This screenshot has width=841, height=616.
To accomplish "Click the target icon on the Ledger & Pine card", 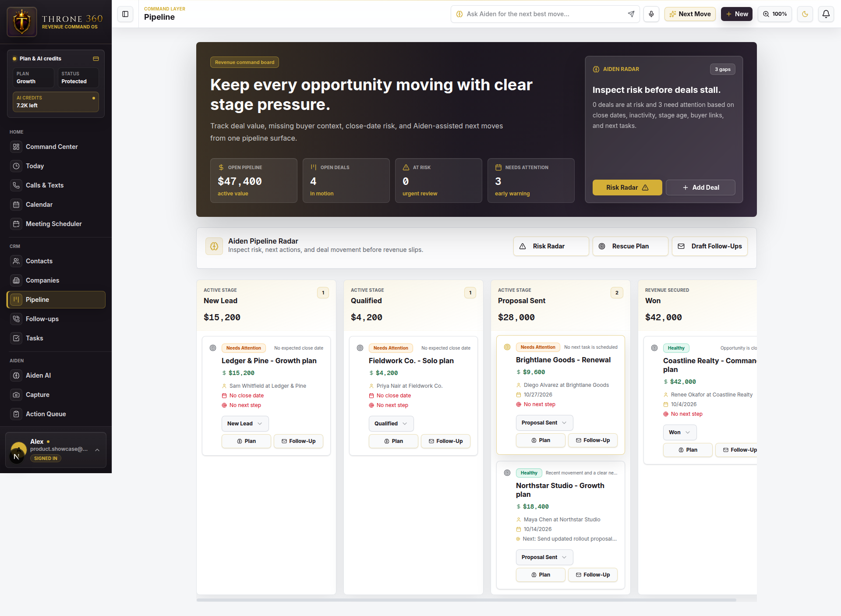I will click(x=213, y=348).
